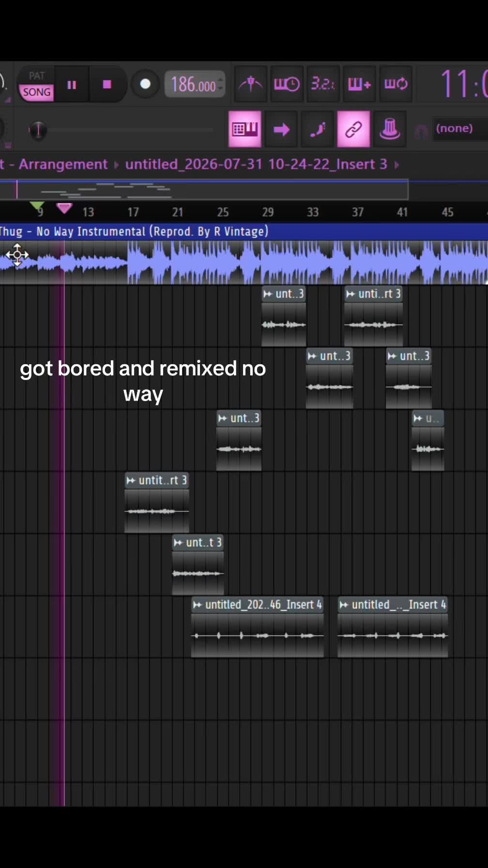Image resolution: width=488 pixels, height=868 pixels.
Task: Click waveform of untit..rt 3 clip
Action: click(x=157, y=511)
